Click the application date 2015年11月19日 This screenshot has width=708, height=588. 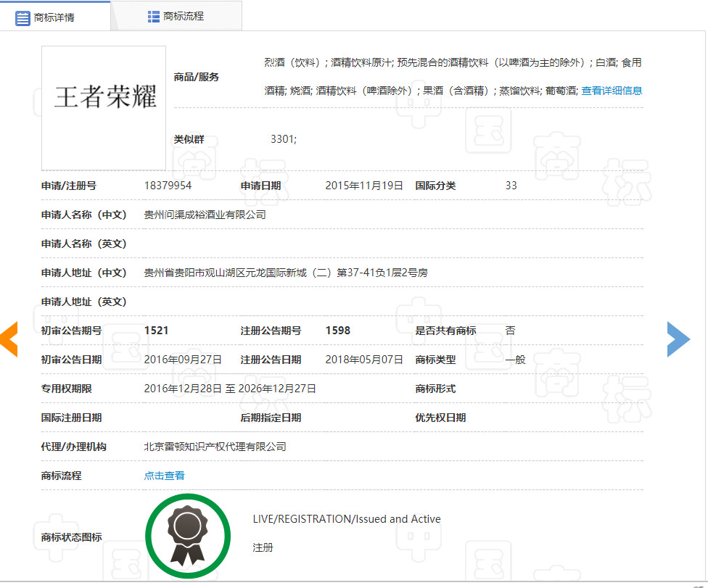363,186
